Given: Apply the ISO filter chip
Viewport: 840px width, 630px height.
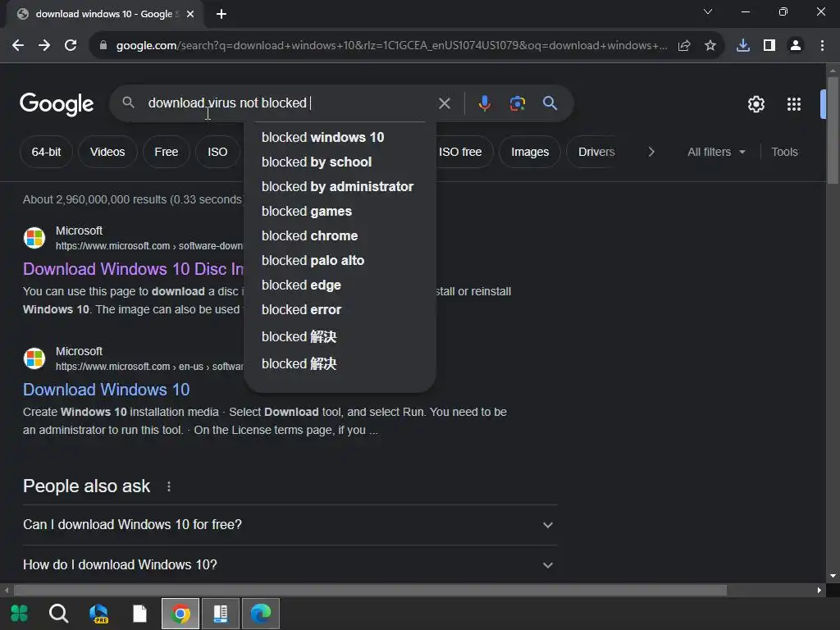Looking at the screenshot, I should [217, 152].
